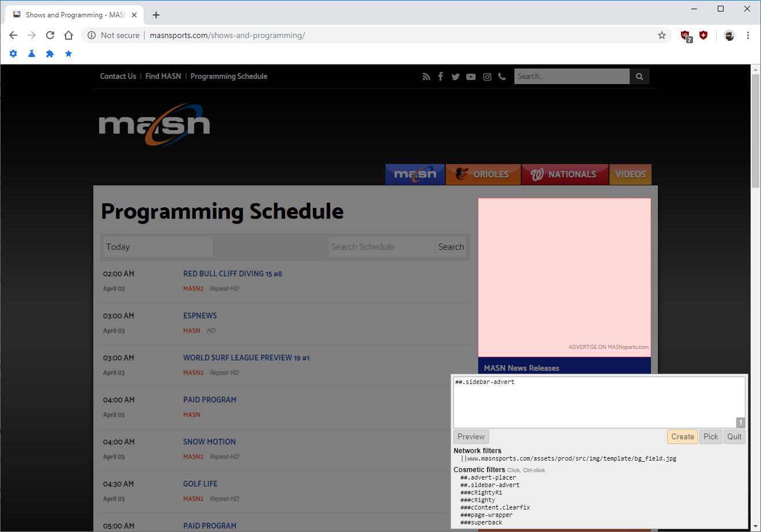Open the Today date selector
The height and width of the screenshot is (532, 761).
(158, 246)
